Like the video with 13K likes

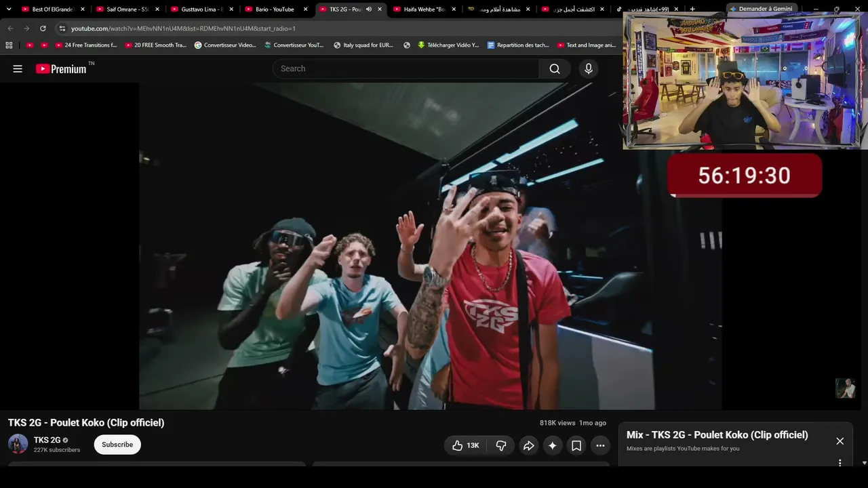click(x=465, y=445)
